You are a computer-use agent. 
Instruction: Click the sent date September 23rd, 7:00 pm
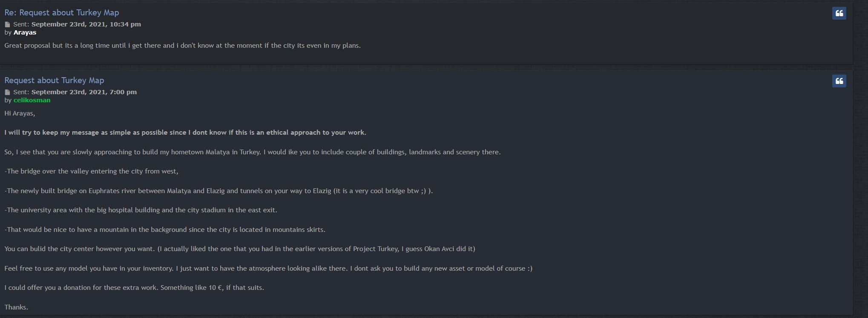(x=84, y=92)
